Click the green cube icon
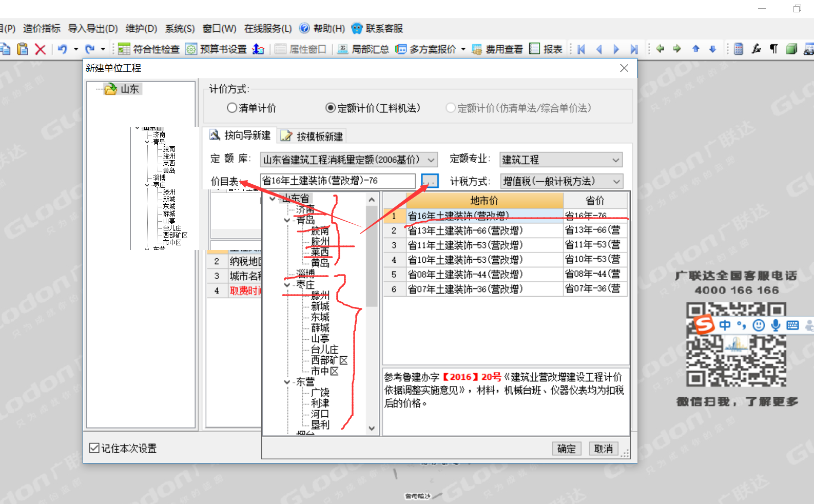This screenshot has width=814, height=504. point(791,49)
